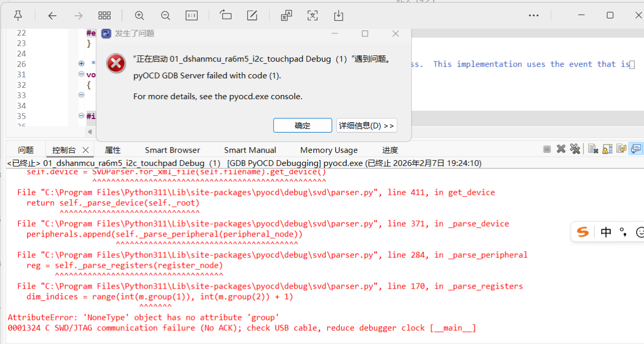The height and width of the screenshot is (344, 644).
Task: Click the 详细信息(D) >> button
Action: tap(367, 125)
